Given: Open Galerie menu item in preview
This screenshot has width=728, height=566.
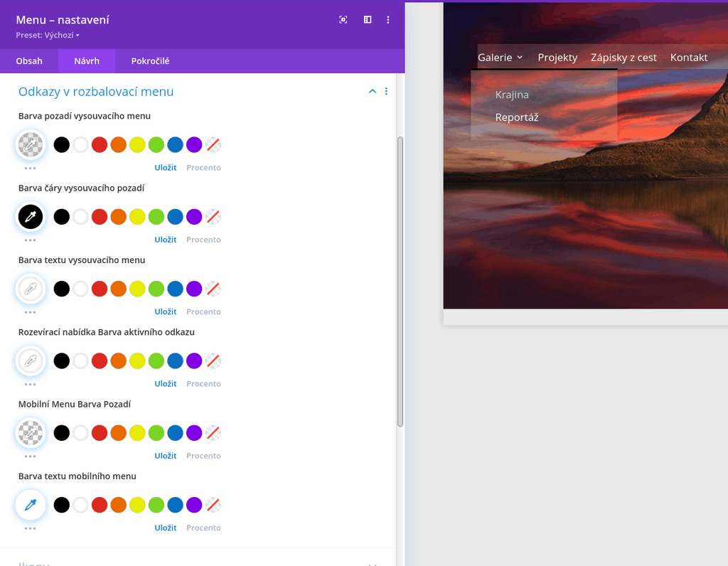Looking at the screenshot, I should coord(495,58).
